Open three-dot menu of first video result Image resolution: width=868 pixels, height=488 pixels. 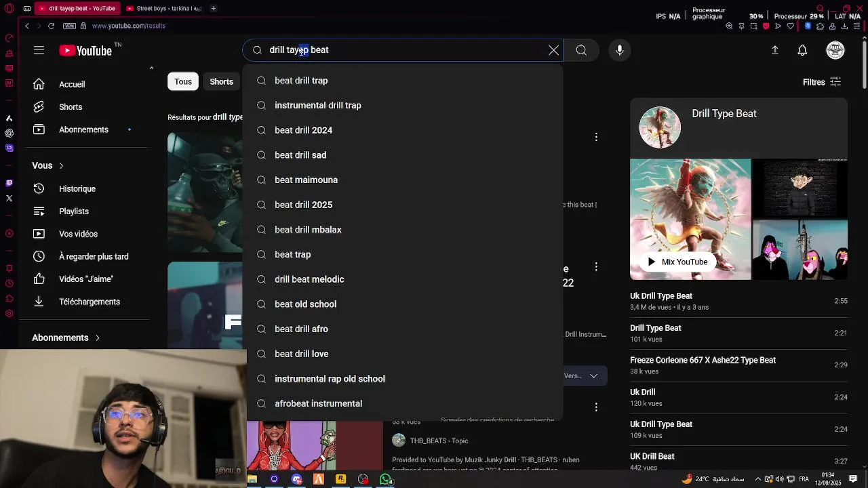(596, 137)
